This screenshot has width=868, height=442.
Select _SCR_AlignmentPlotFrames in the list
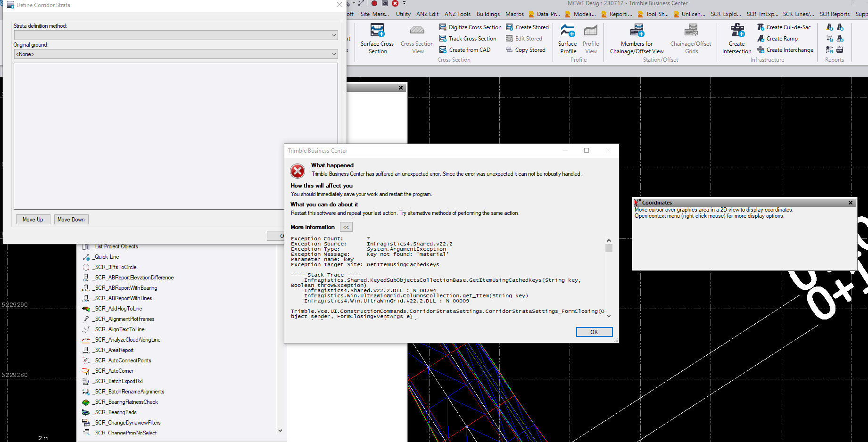(x=124, y=319)
